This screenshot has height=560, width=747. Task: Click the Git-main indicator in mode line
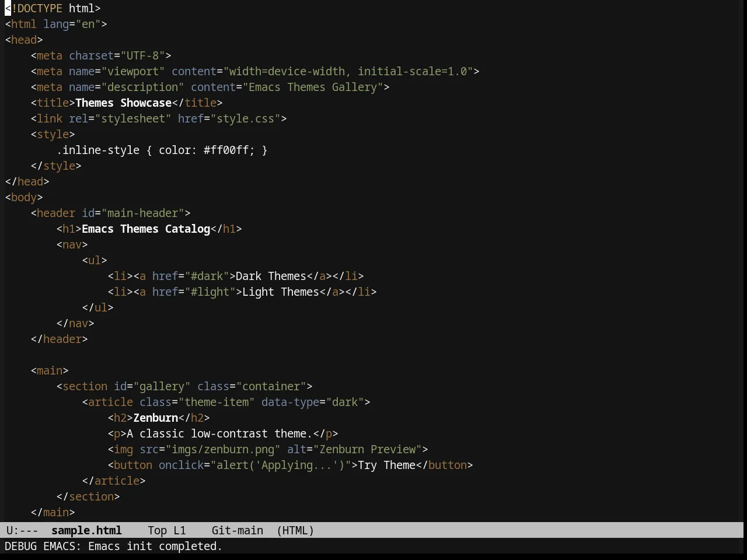tap(237, 530)
